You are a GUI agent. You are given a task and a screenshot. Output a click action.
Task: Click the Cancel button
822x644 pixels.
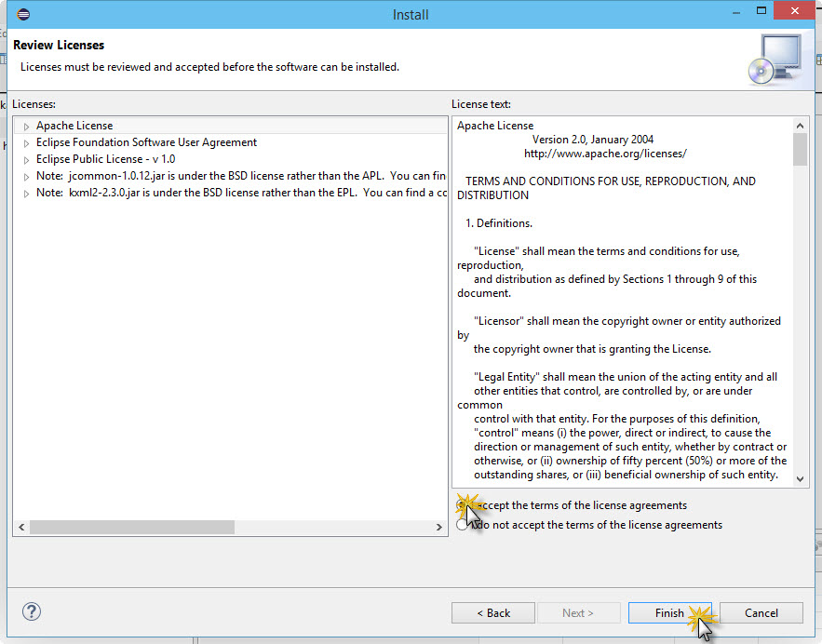pyautogui.click(x=761, y=612)
